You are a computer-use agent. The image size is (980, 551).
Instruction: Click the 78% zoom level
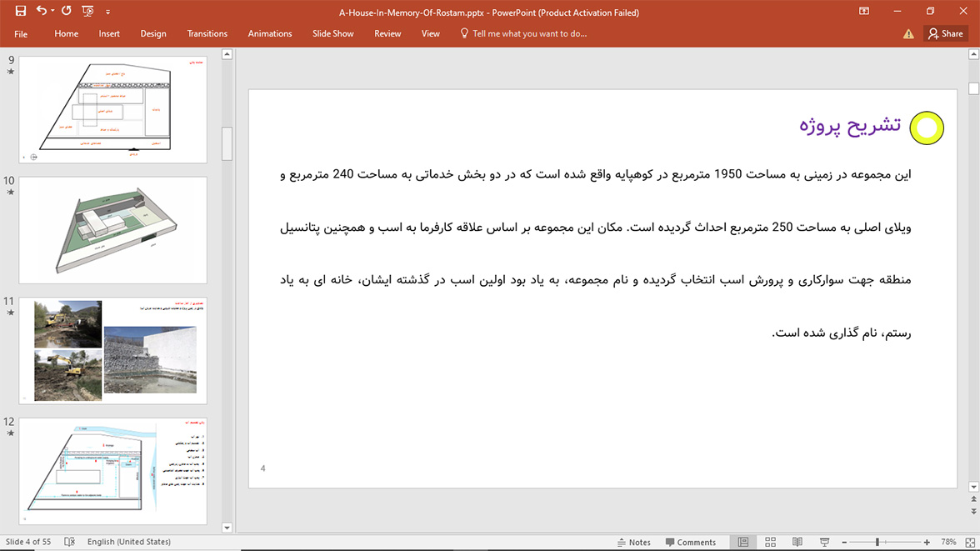[x=948, y=542]
